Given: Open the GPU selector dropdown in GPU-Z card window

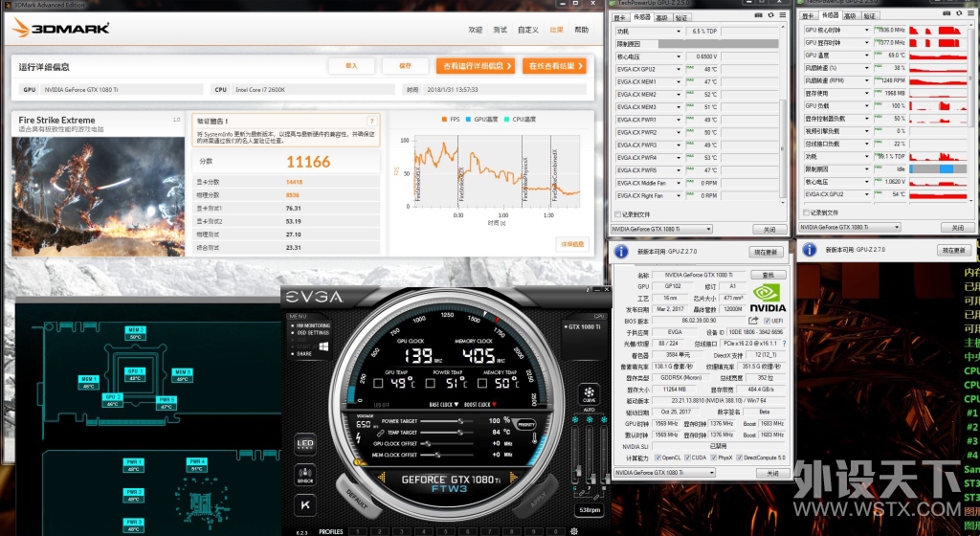Looking at the screenshot, I should pos(663,473).
